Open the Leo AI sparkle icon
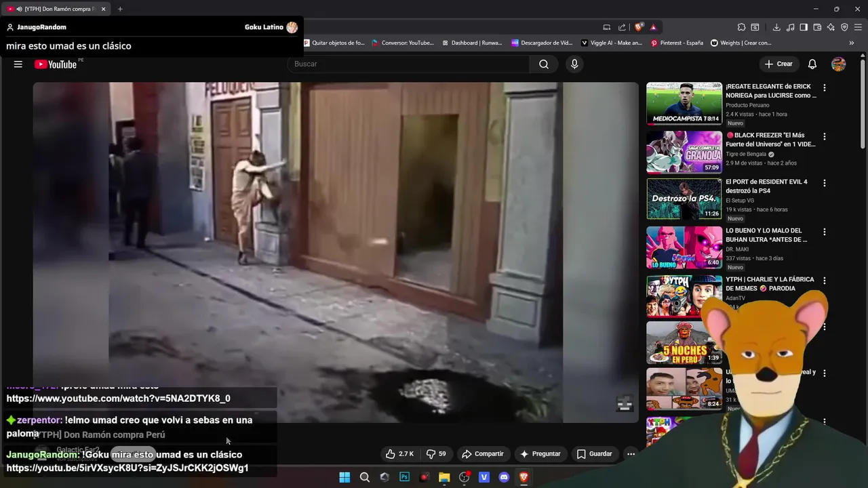The image size is (868, 488). click(x=831, y=27)
